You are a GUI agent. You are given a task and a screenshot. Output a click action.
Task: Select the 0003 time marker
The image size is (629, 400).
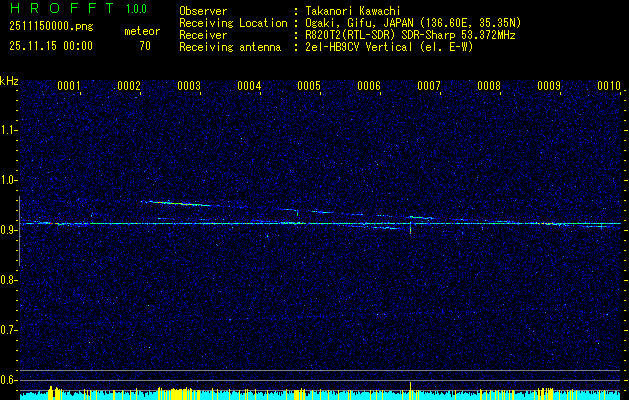click(189, 87)
